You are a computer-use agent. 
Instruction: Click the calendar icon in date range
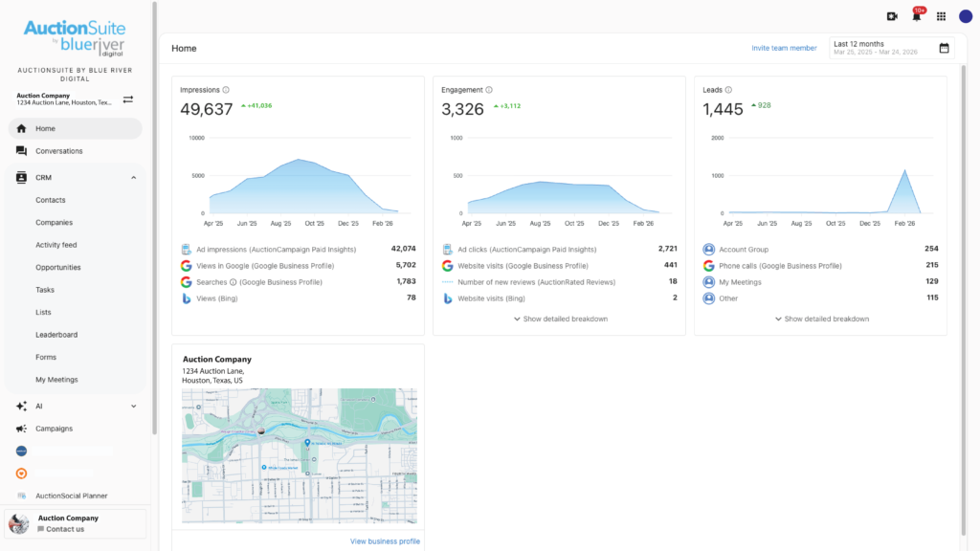(944, 48)
